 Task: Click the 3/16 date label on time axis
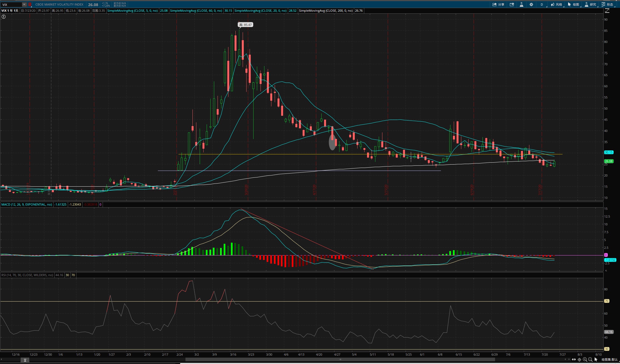(233, 355)
